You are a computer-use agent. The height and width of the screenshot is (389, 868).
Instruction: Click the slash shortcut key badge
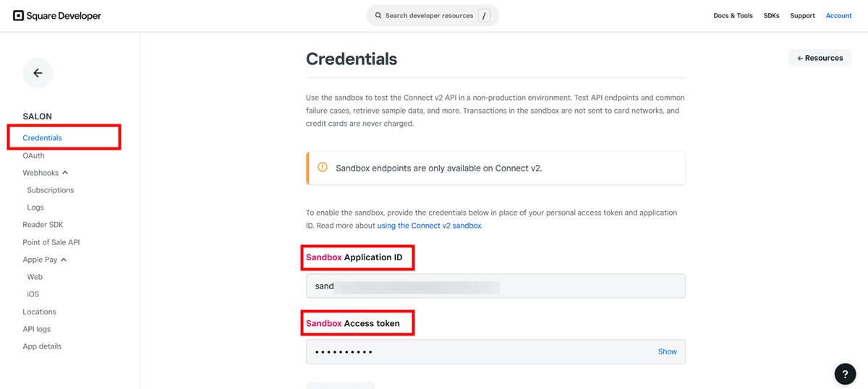pos(484,16)
